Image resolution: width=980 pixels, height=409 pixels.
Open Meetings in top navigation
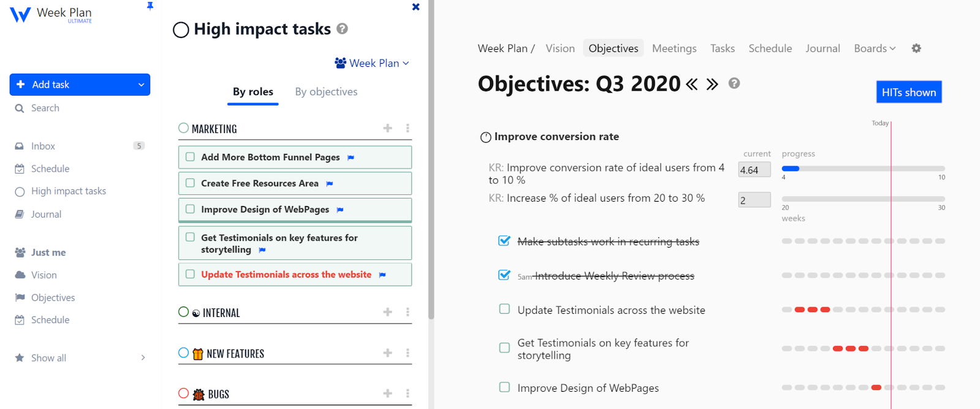pos(674,48)
